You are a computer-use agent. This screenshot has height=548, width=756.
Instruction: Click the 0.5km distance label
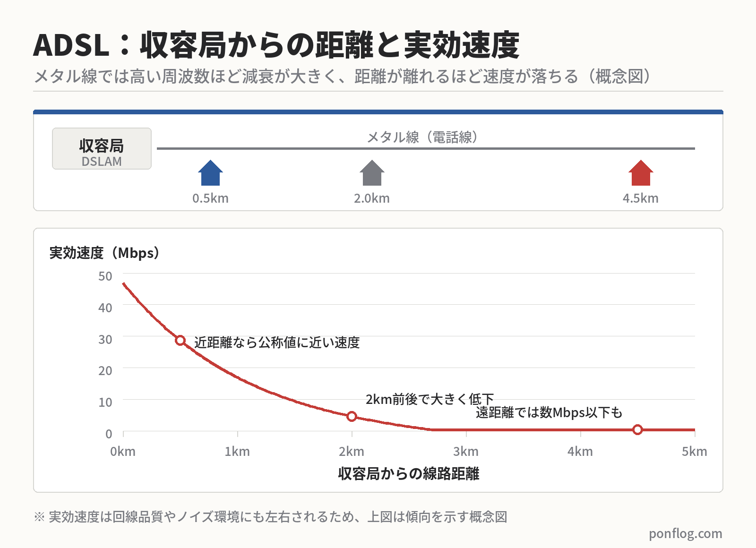click(x=210, y=198)
